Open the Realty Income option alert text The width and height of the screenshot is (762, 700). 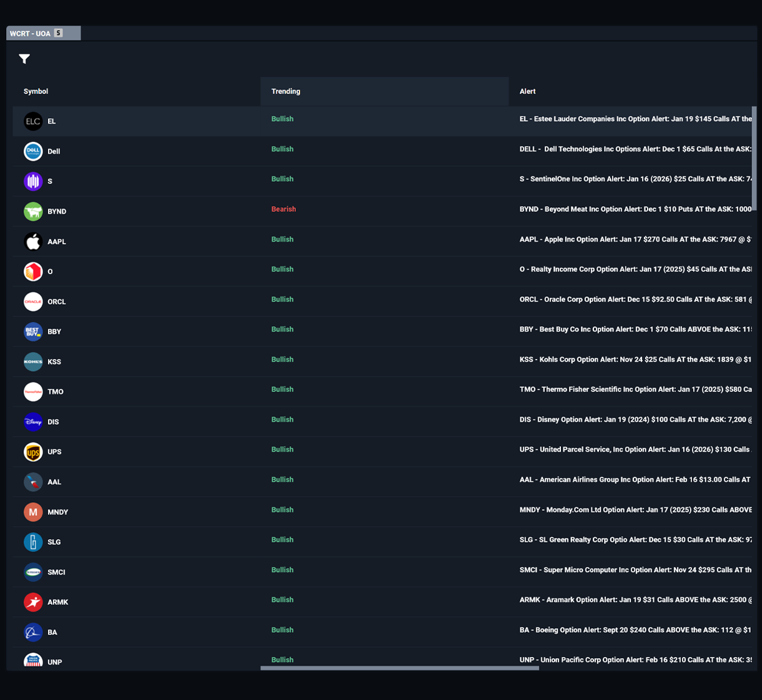tap(635, 270)
